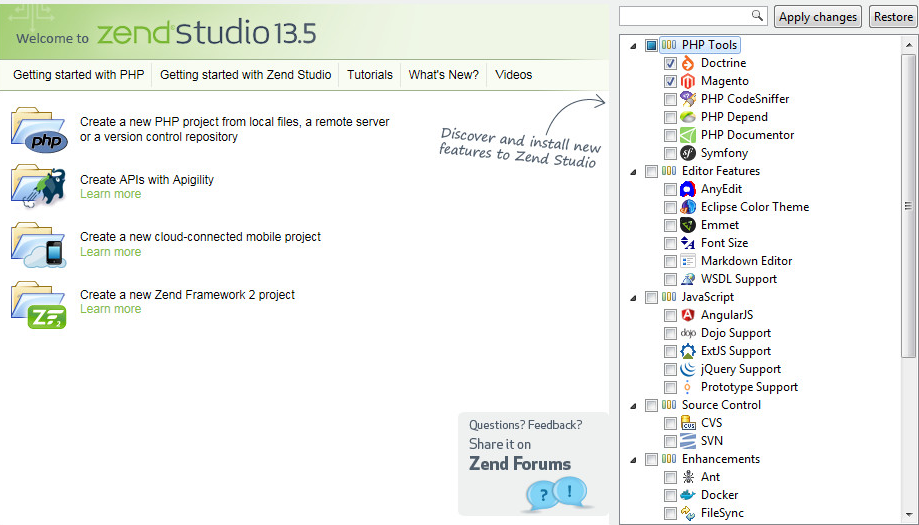The height and width of the screenshot is (525, 919).
Task: Tick the Emmet checkbox
Action: pyautogui.click(x=670, y=226)
